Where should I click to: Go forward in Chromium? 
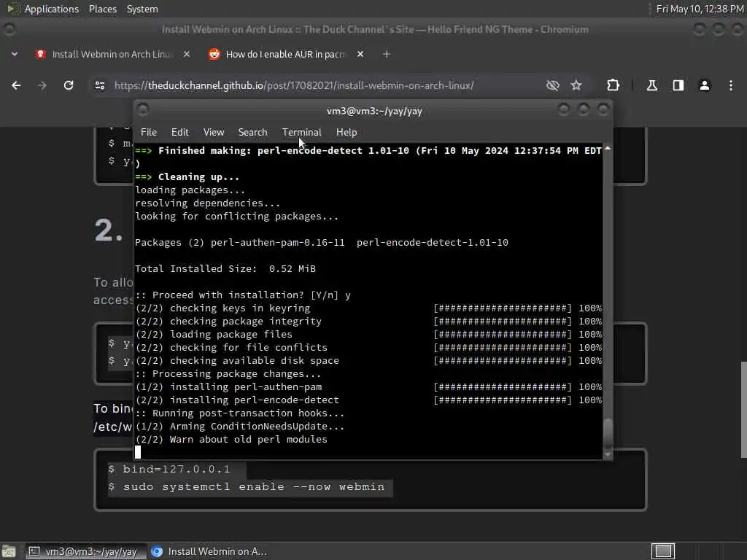42,85
